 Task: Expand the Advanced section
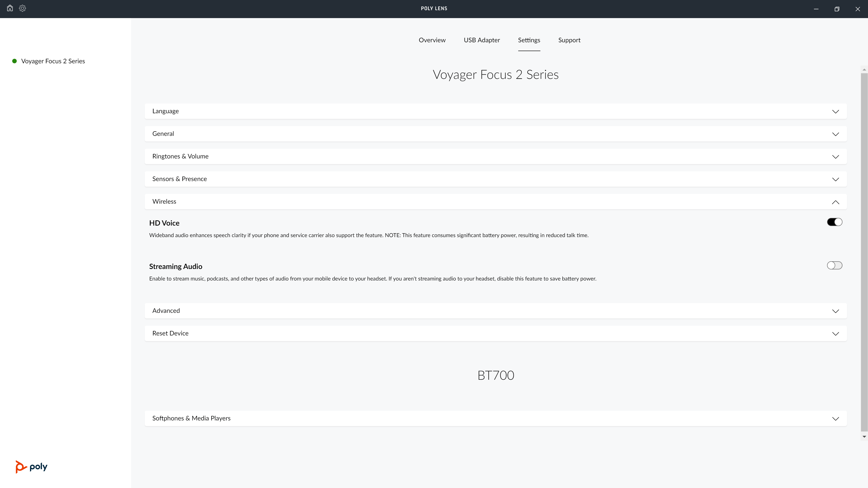[x=835, y=311]
